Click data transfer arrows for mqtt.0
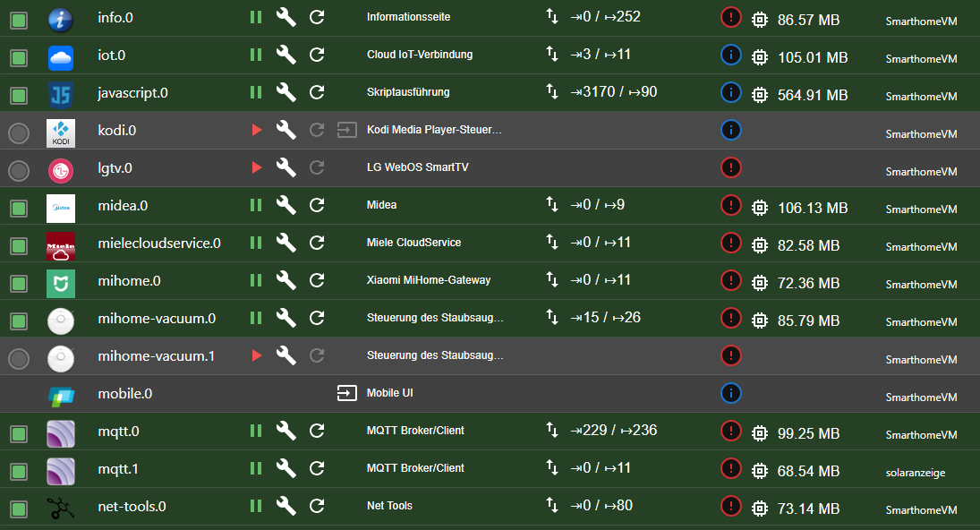 (x=552, y=431)
